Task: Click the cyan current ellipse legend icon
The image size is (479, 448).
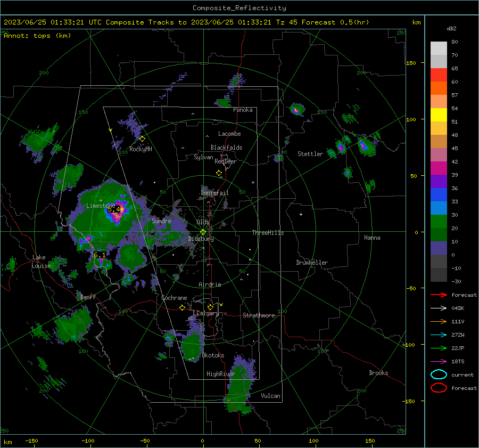Action: point(439,374)
